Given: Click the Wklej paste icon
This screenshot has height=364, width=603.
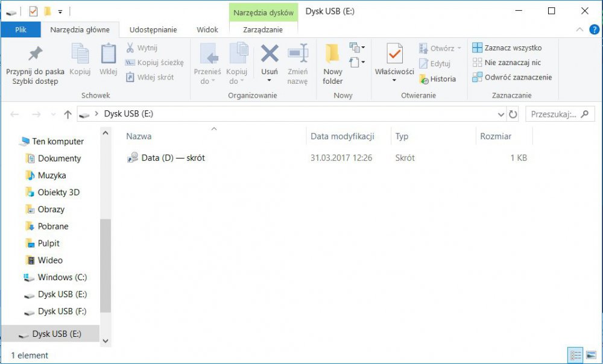Looking at the screenshot, I should (x=108, y=54).
